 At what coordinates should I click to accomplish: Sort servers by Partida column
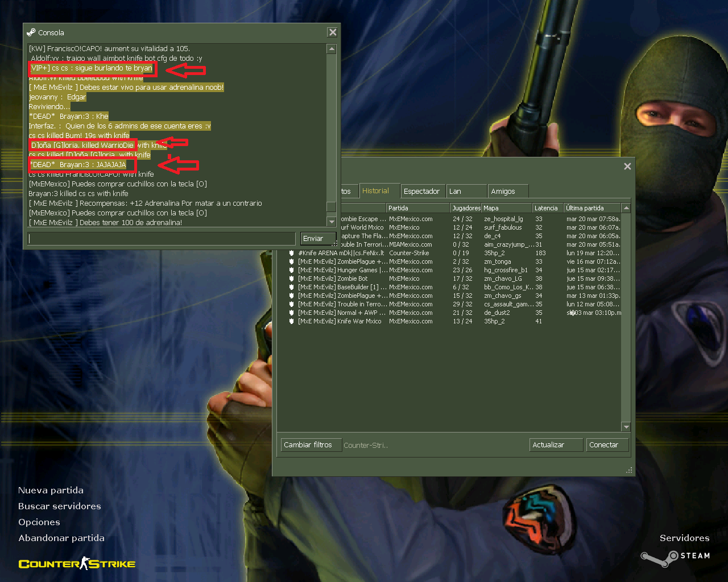[x=418, y=208]
